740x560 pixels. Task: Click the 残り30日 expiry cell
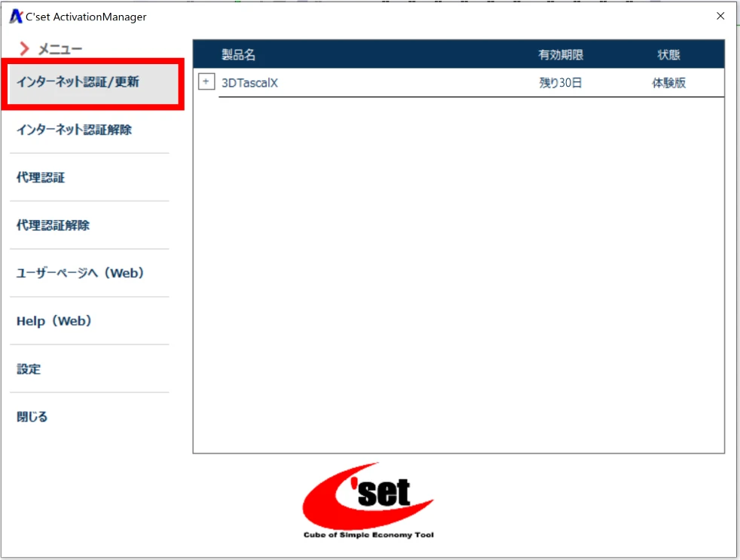[x=560, y=83]
